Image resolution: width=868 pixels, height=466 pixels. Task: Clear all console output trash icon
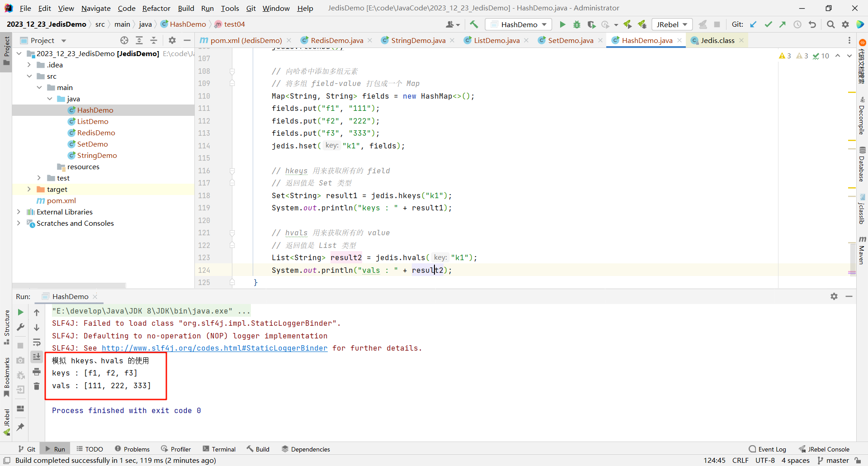[37, 386]
